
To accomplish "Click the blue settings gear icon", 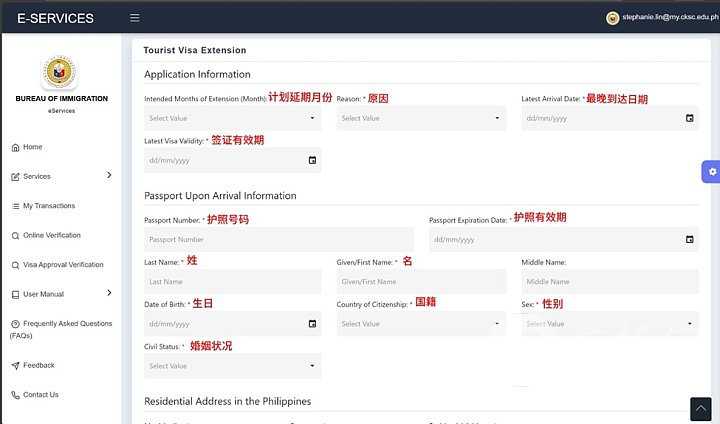I will 711,172.
